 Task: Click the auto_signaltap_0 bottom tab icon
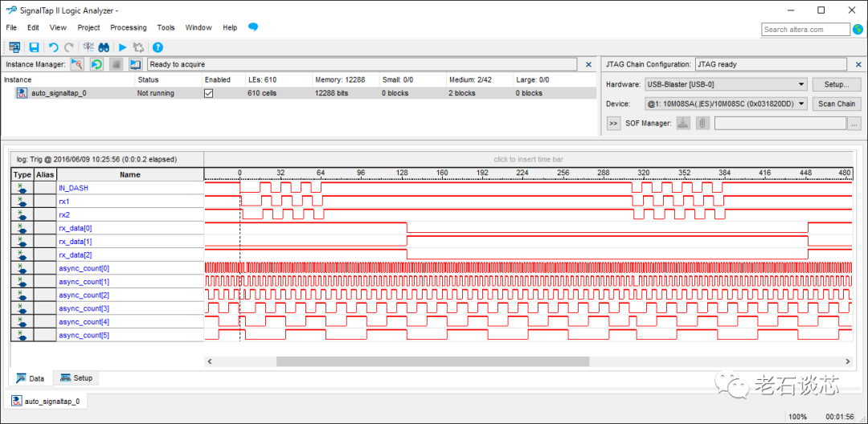pyautogui.click(x=17, y=402)
